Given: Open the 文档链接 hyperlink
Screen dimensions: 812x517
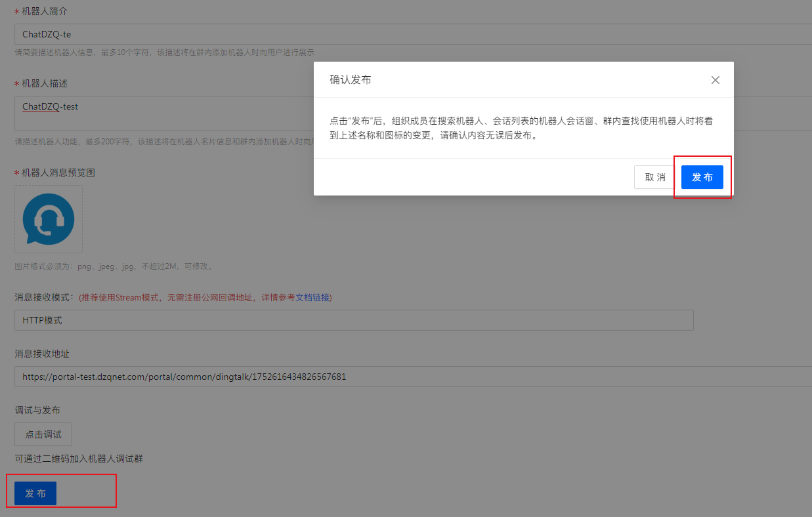Looking at the screenshot, I should click(312, 297).
